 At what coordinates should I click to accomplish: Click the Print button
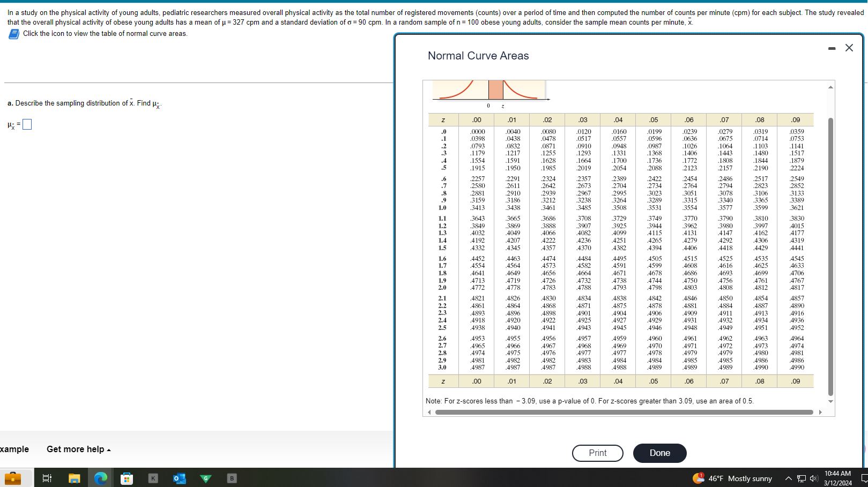[x=597, y=453]
